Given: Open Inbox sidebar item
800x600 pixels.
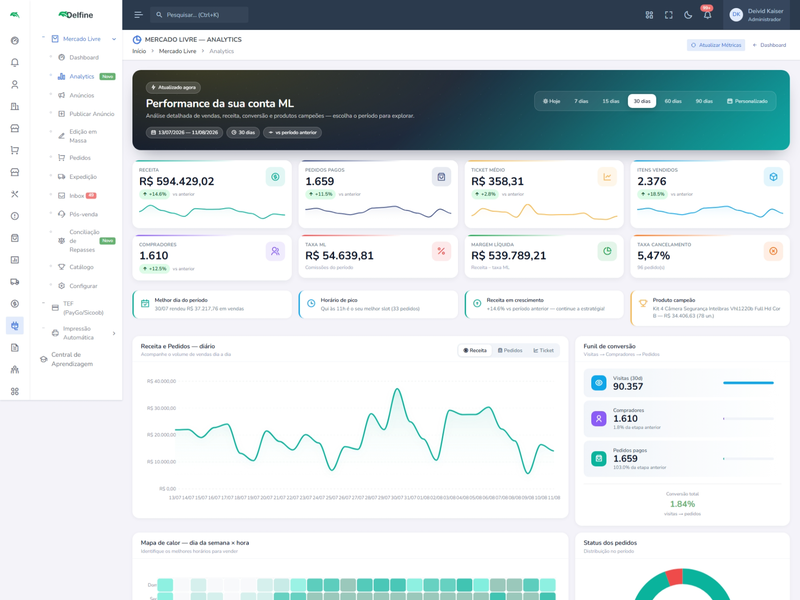Looking at the screenshot, I should coord(77,195).
